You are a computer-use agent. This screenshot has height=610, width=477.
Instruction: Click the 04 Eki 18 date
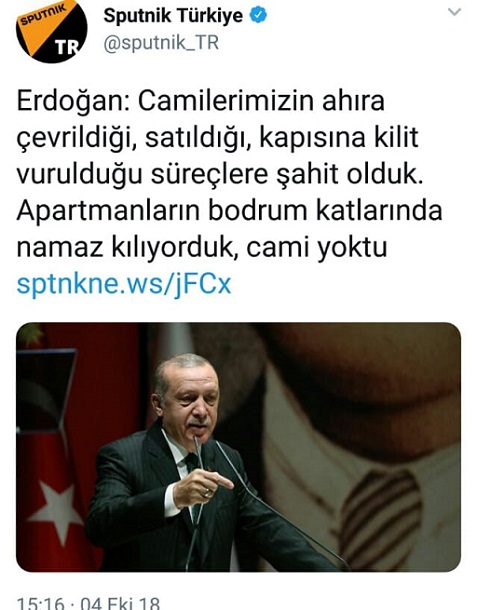point(120,603)
